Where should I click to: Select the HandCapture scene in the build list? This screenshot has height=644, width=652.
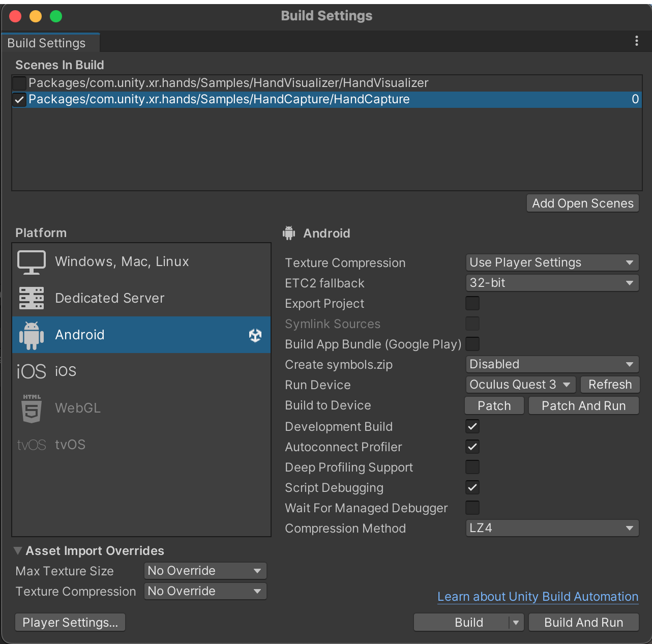(x=219, y=99)
